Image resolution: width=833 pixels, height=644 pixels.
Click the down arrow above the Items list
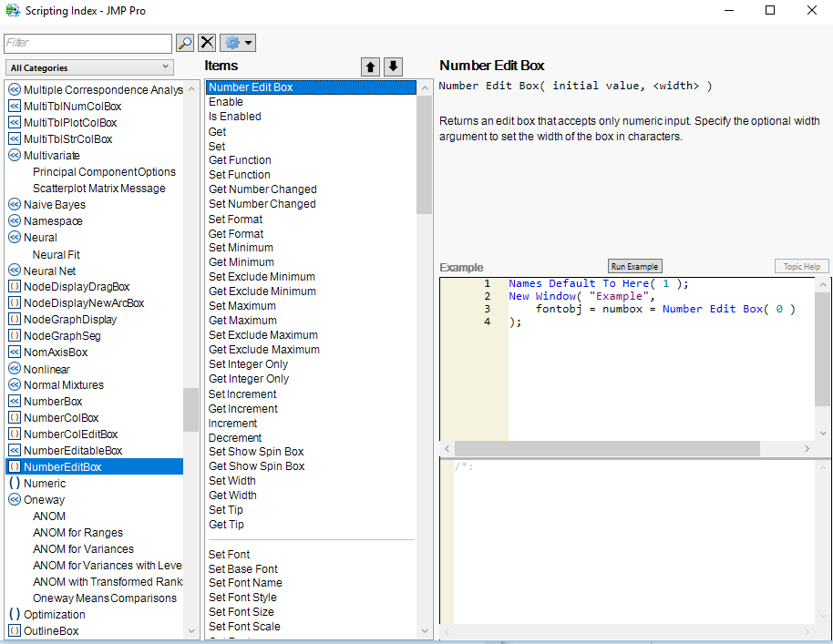[x=393, y=66]
